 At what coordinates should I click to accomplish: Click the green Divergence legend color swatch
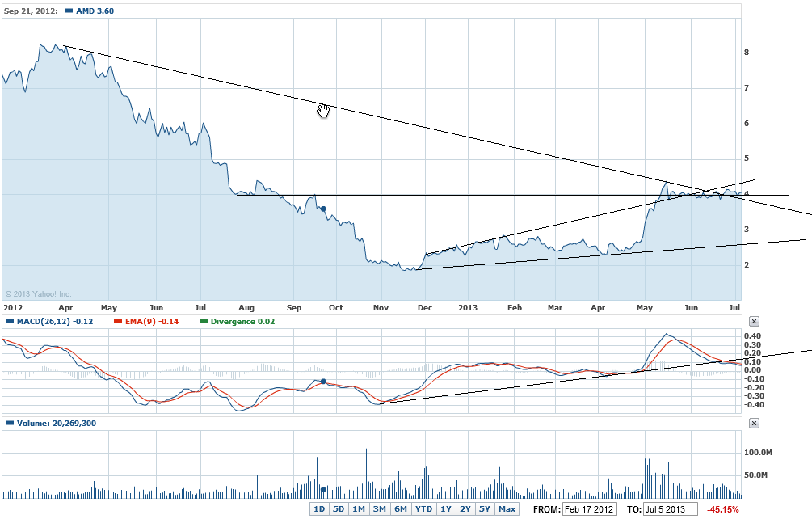(204, 321)
